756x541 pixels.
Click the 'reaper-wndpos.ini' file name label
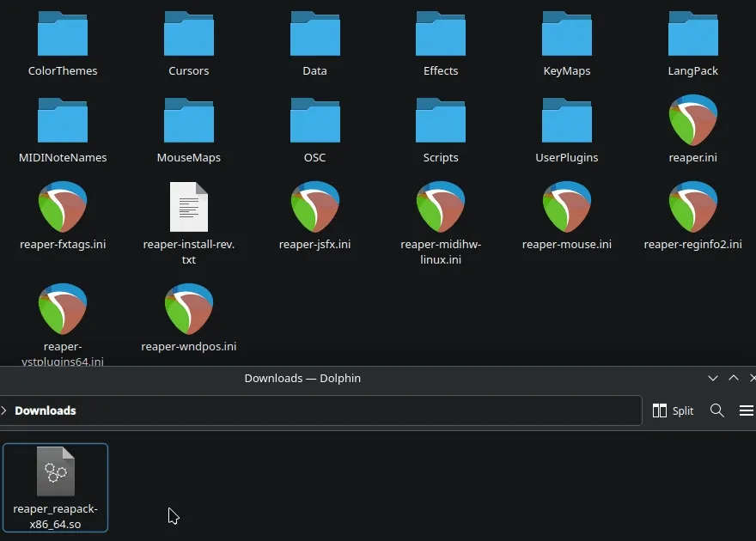[188, 346]
